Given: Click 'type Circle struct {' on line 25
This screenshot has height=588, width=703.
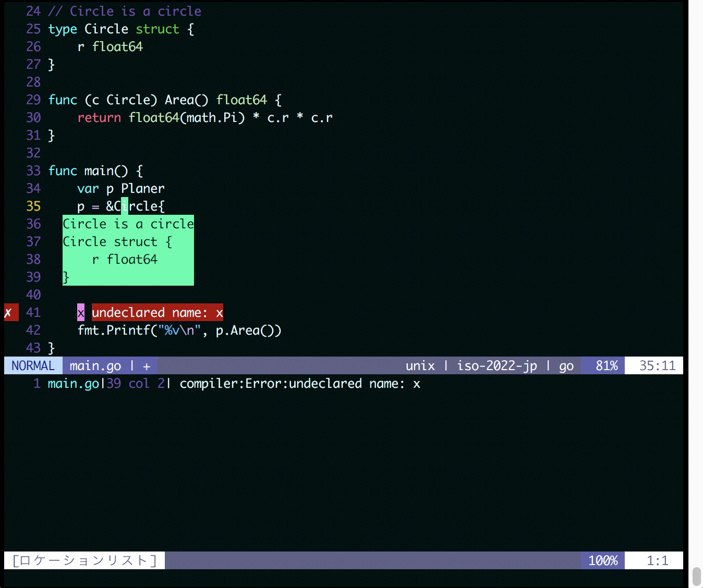Looking at the screenshot, I should pos(121,29).
